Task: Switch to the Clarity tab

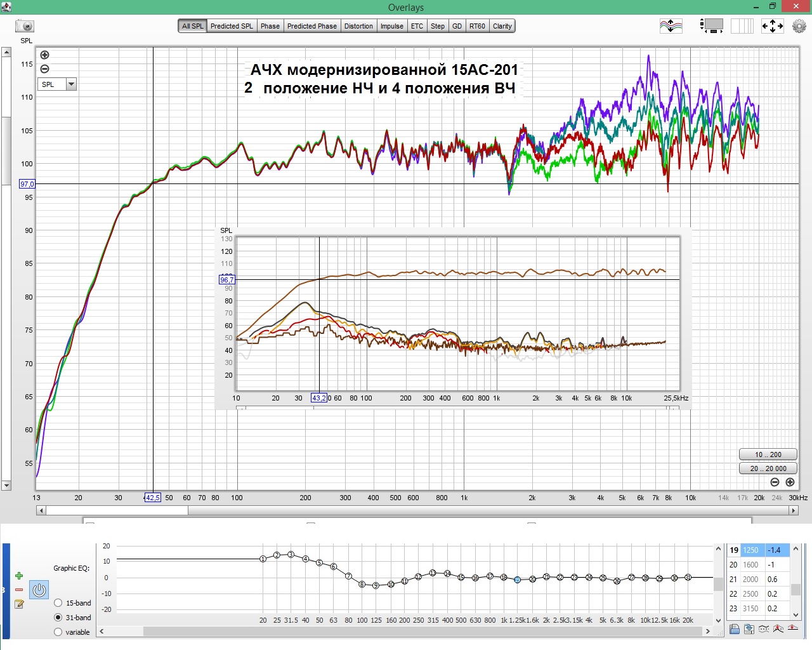Action: [502, 26]
